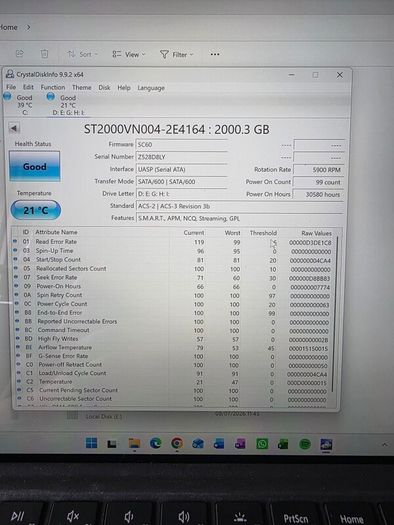
Task: Click the Rotation Rate value 5900 RPM
Action: click(x=318, y=170)
